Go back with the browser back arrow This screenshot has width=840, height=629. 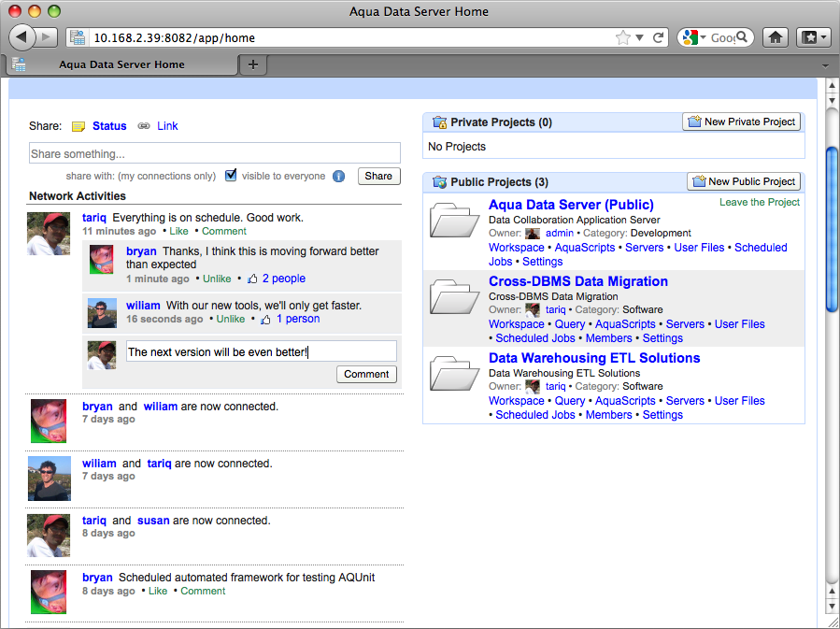tap(22, 37)
